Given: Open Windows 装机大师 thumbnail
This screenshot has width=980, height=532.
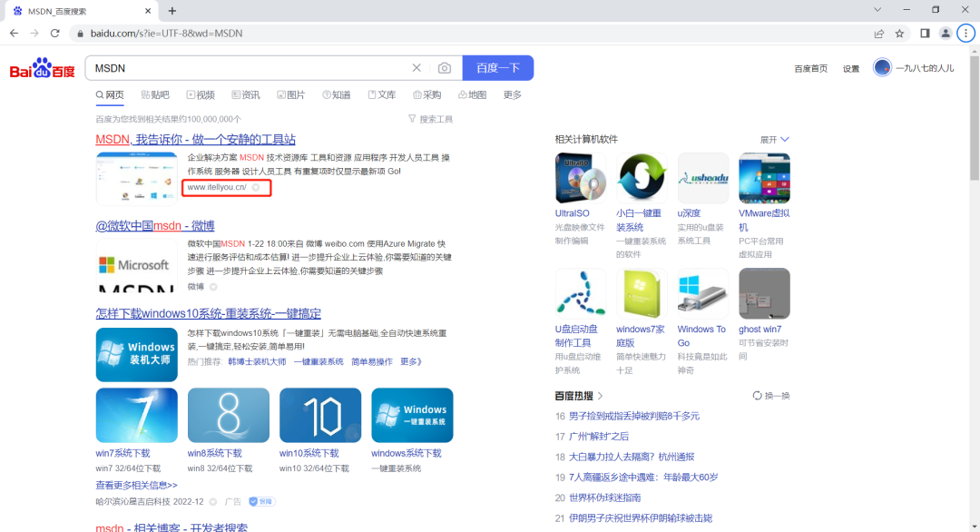Looking at the screenshot, I should point(136,354).
